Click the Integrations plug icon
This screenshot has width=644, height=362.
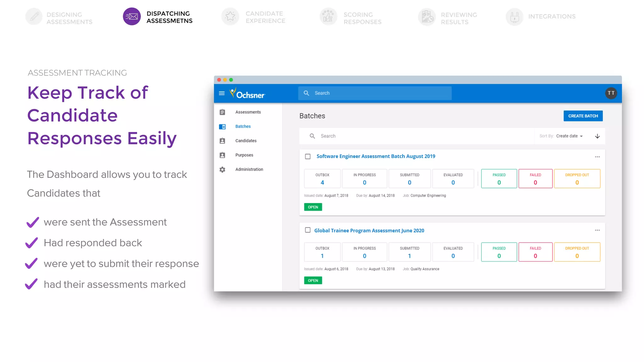click(514, 17)
